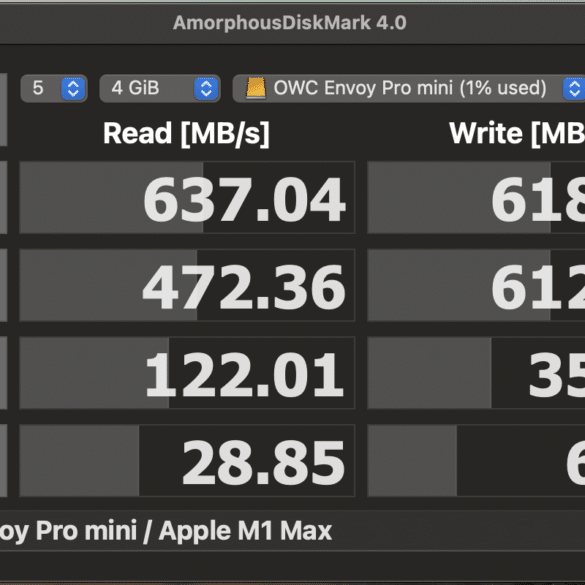Viewport: 585px width, 585px height.
Task: Open the OWC Envoy Pro mini drive dropdown
Action: pos(409,88)
